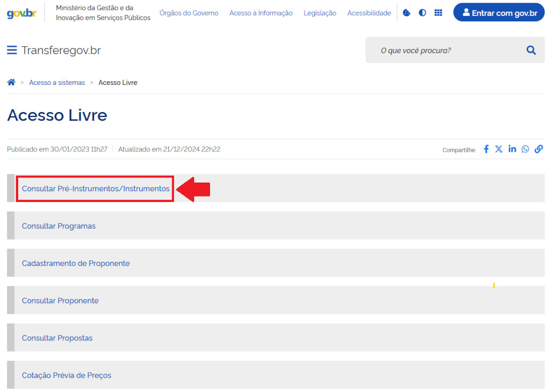
Task: Share the page via WhatsApp
Action: point(525,149)
